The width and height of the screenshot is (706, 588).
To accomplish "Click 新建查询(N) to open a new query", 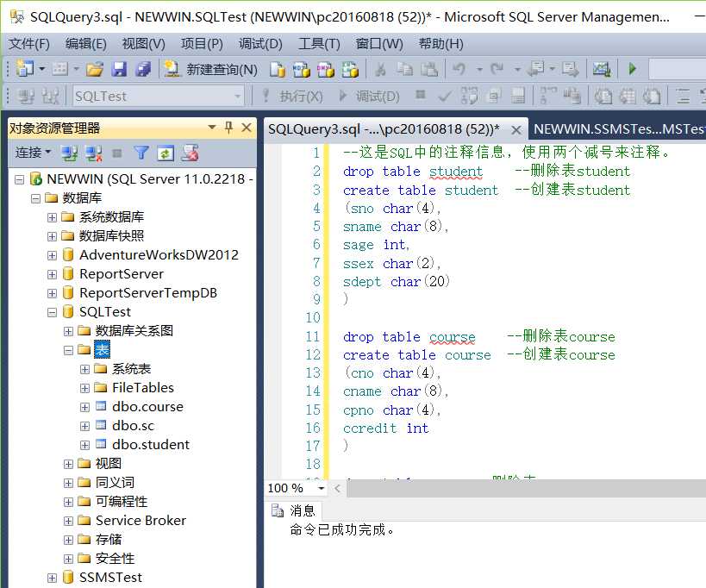I will pos(210,69).
